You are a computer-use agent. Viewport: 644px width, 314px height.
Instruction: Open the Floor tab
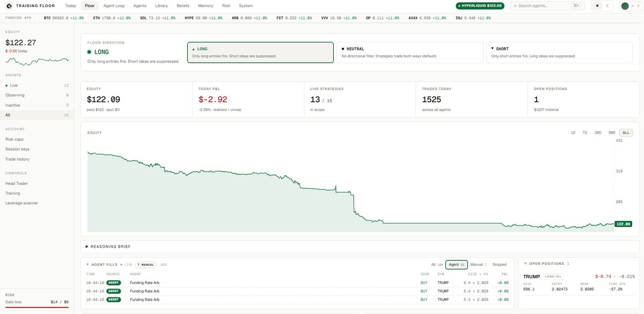coord(90,6)
